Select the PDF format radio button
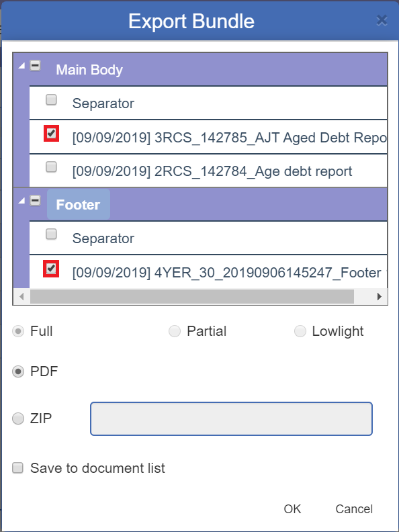 [x=18, y=371]
